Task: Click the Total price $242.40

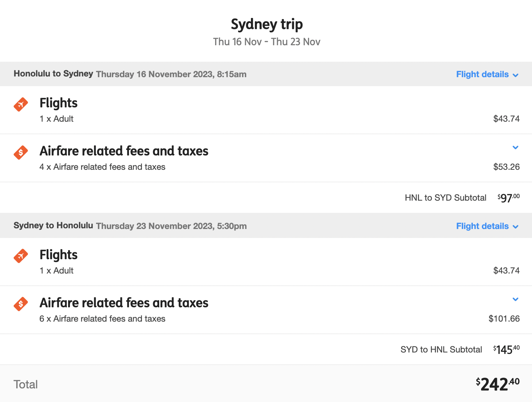Action: tap(498, 384)
